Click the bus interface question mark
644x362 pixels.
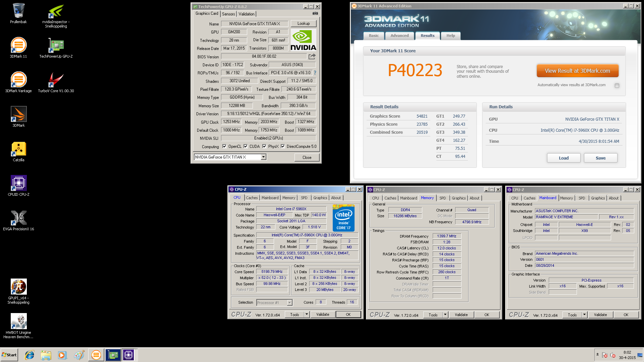click(315, 73)
